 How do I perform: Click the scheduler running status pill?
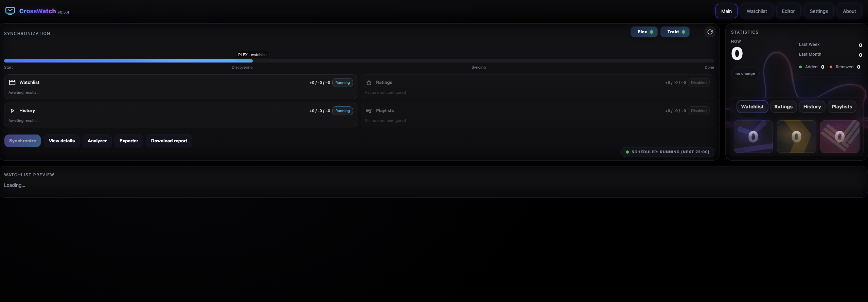click(x=668, y=152)
